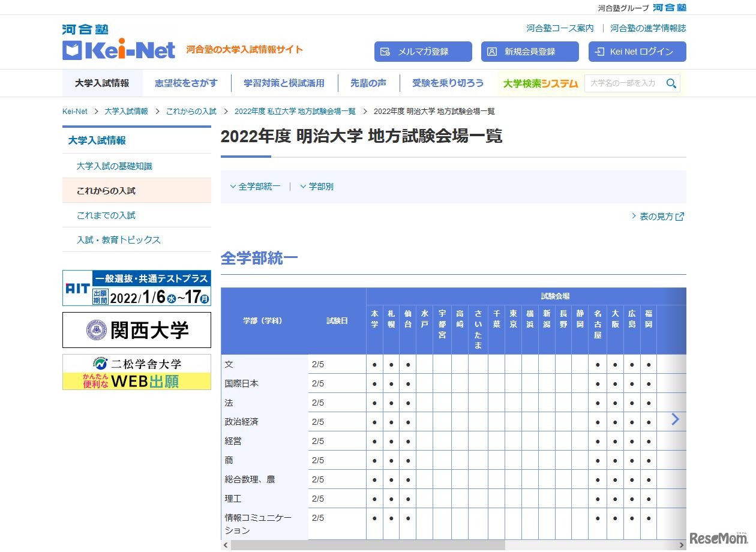Open the external-link icon beside 表の見方
Screen dimensions: 756x552
click(x=680, y=217)
